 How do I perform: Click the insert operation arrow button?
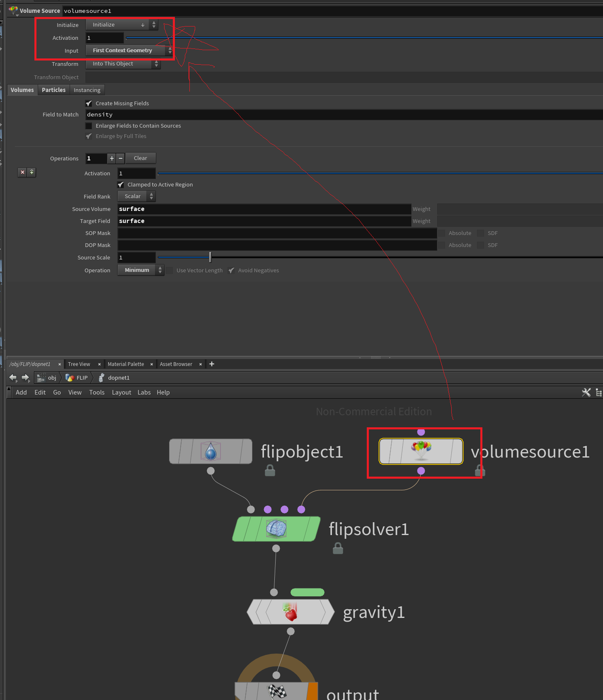click(31, 172)
